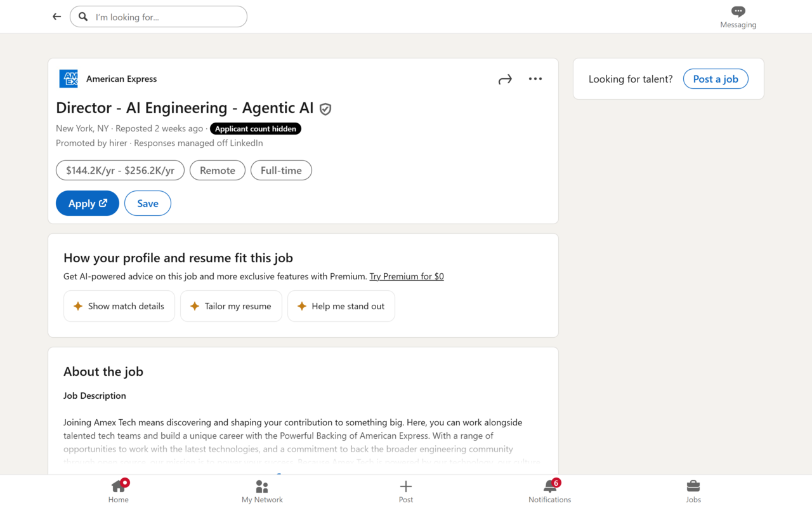Share this job with the arrow icon

pyautogui.click(x=505, y=79)
